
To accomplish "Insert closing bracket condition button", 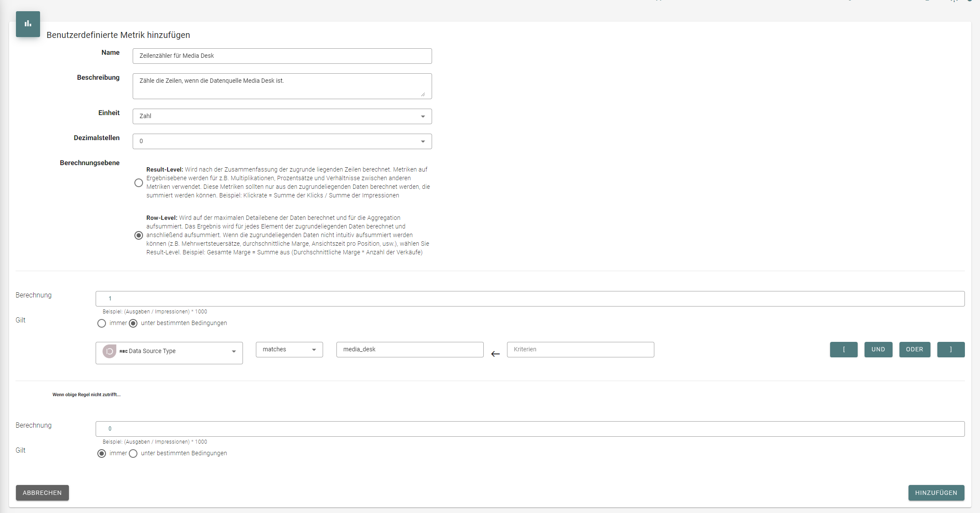I will click(x=951, y=350).
